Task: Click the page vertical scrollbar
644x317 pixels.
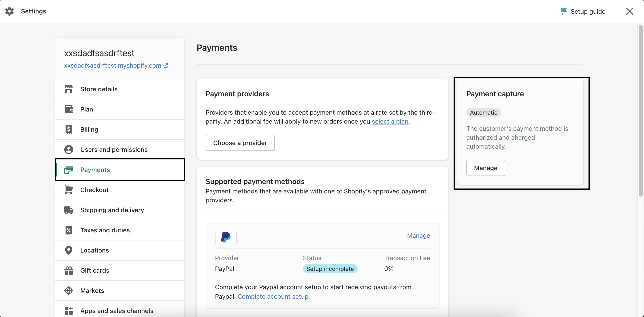Action: 640,110
